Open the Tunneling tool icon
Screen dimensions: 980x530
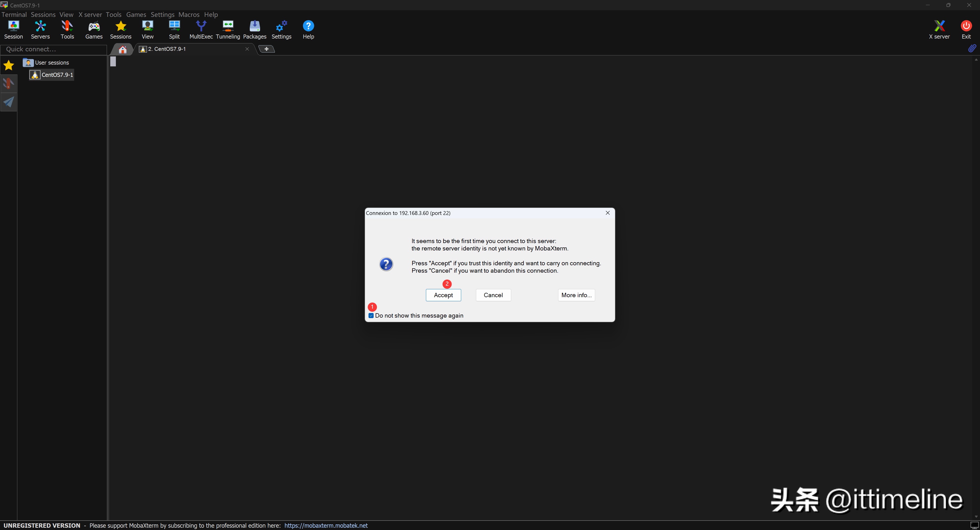pyautogui.click(x=227, y=29)
